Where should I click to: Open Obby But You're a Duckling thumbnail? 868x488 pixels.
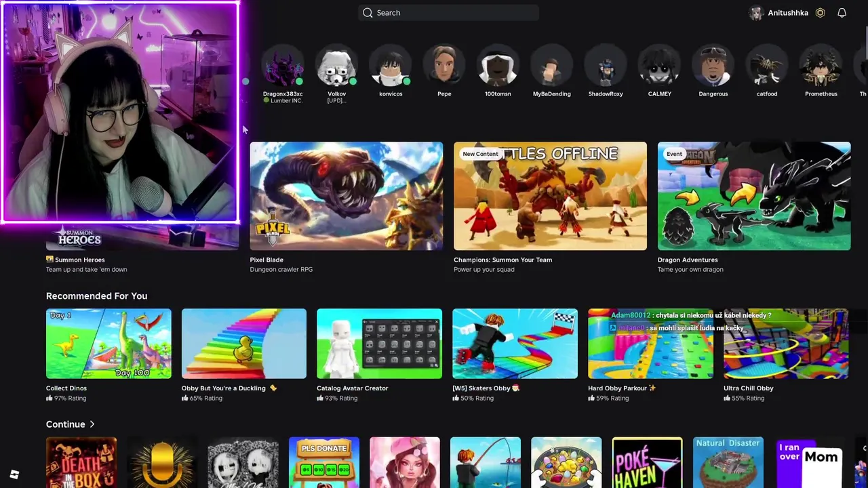(x=244, y=344)
